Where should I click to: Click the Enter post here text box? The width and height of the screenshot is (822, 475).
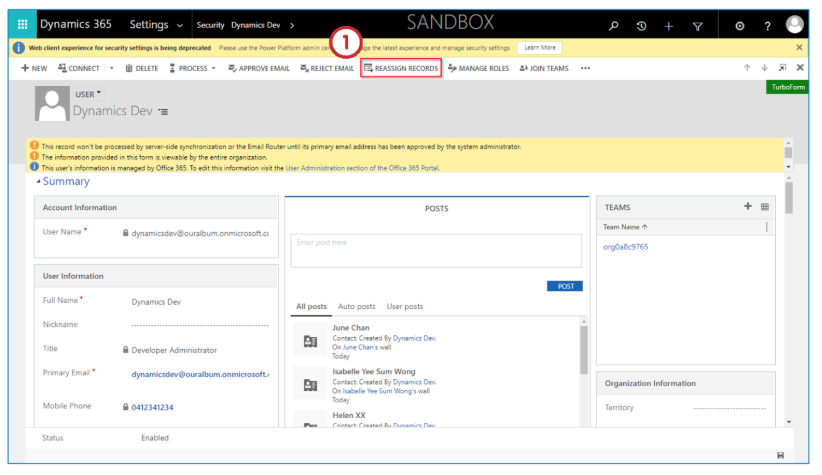point(435,250)
